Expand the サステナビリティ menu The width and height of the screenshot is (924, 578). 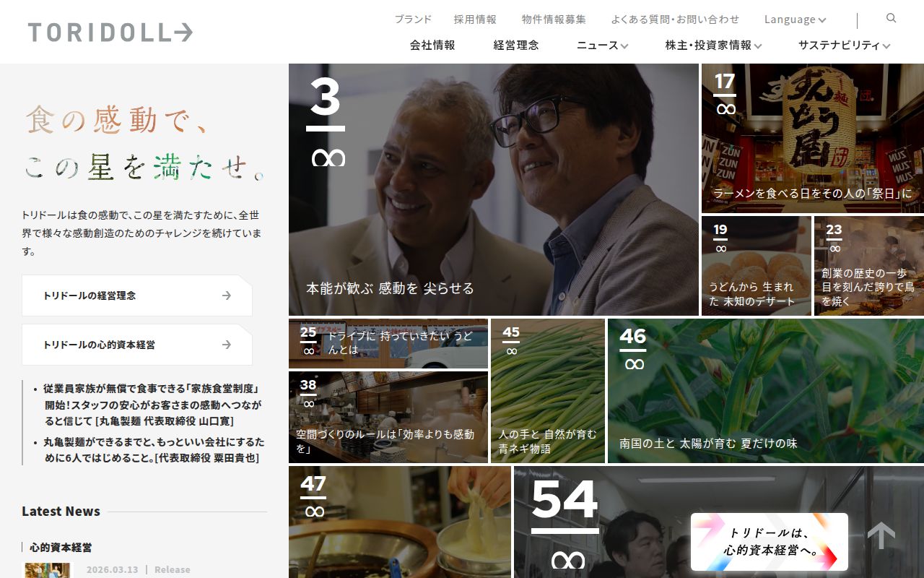tap(844, 45)
